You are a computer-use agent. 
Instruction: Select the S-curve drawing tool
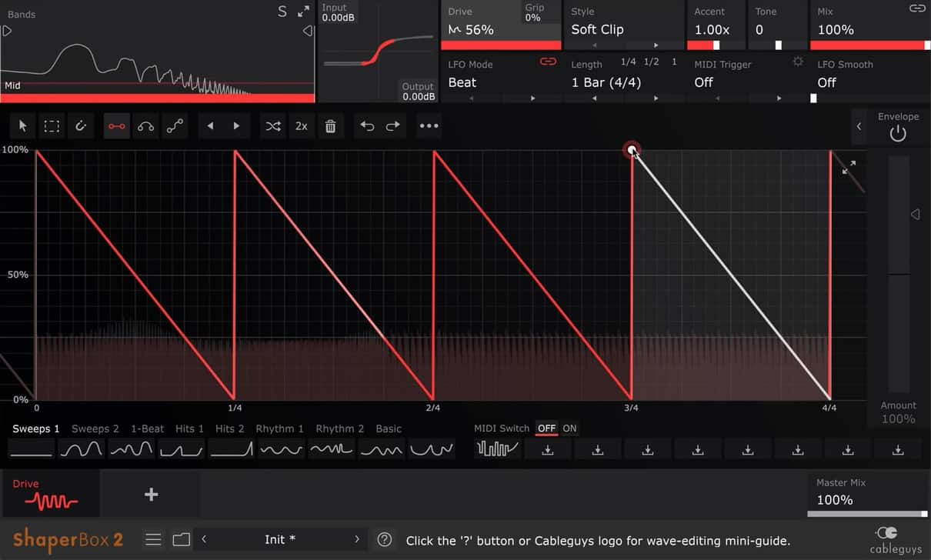175,126
